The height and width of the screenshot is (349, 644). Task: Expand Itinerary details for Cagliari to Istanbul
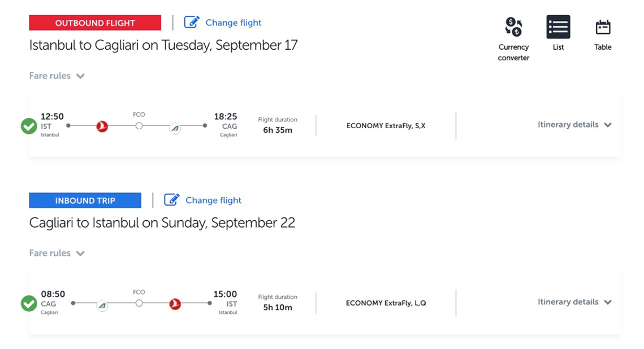click(574, 302)
